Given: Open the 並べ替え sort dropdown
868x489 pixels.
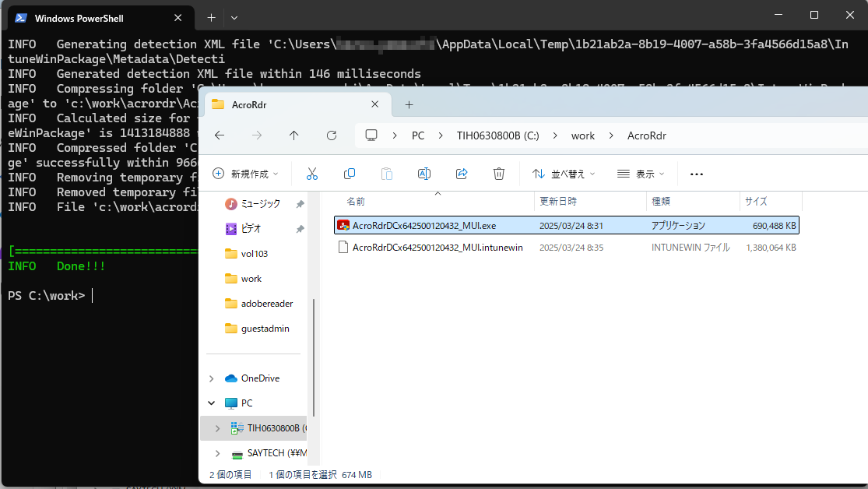Looking at the screenshot, I should pos(563,174).
